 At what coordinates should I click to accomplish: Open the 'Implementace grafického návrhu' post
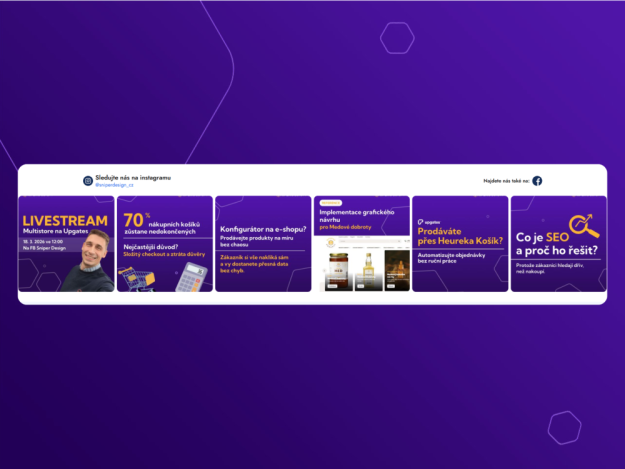(x=361, y=244)
